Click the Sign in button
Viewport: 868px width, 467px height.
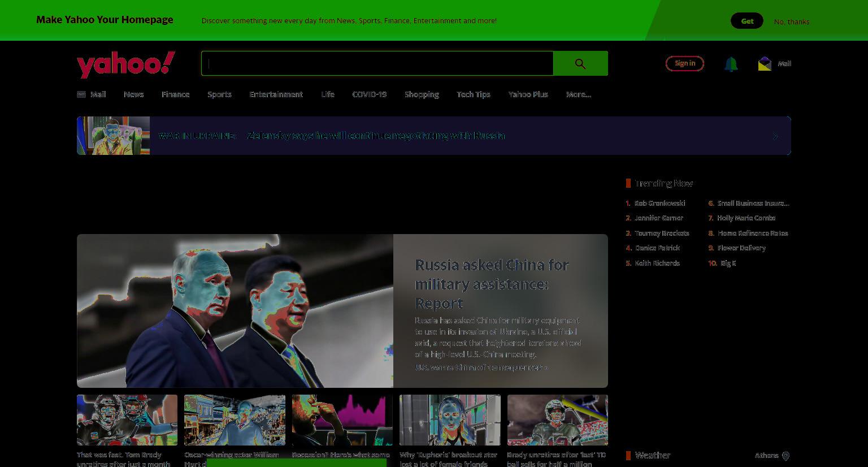coord(685,63)
